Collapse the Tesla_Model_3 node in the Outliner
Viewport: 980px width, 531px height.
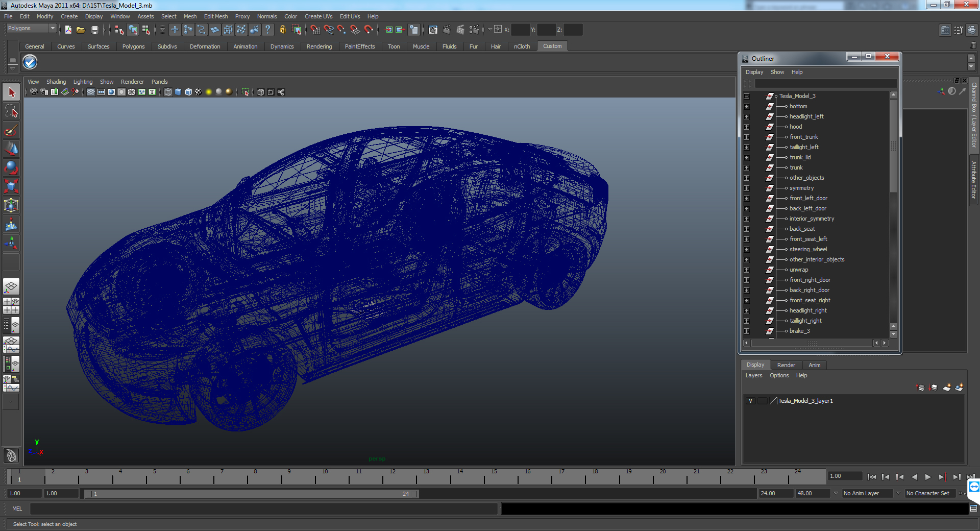747,96
